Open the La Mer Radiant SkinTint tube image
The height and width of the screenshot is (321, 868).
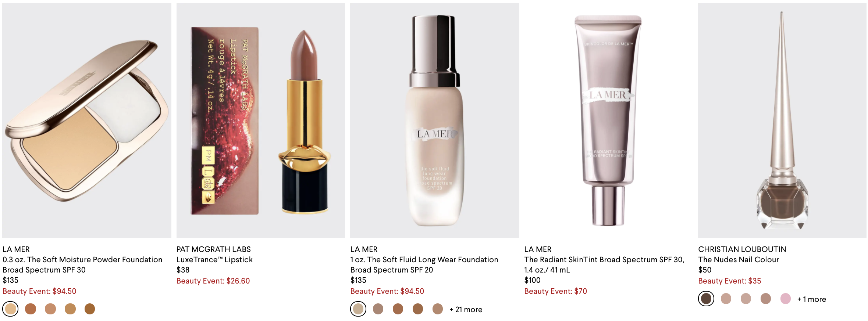[x=608, y=120]
